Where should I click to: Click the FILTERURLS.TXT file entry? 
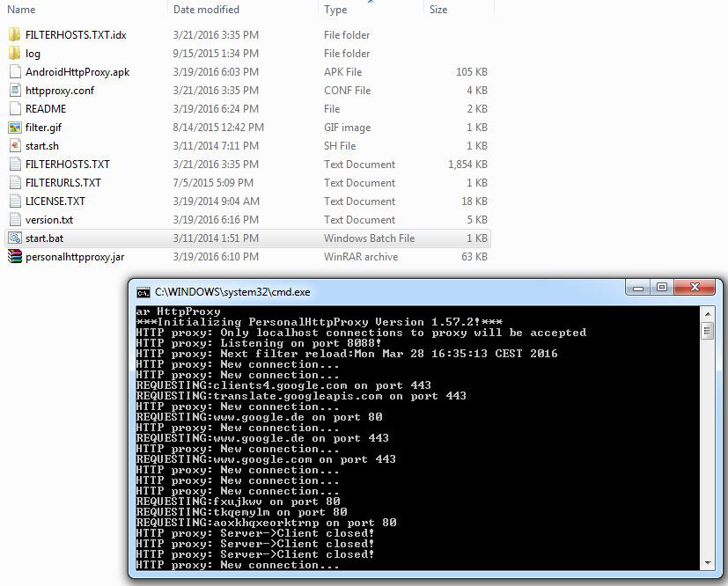(63, 183)
